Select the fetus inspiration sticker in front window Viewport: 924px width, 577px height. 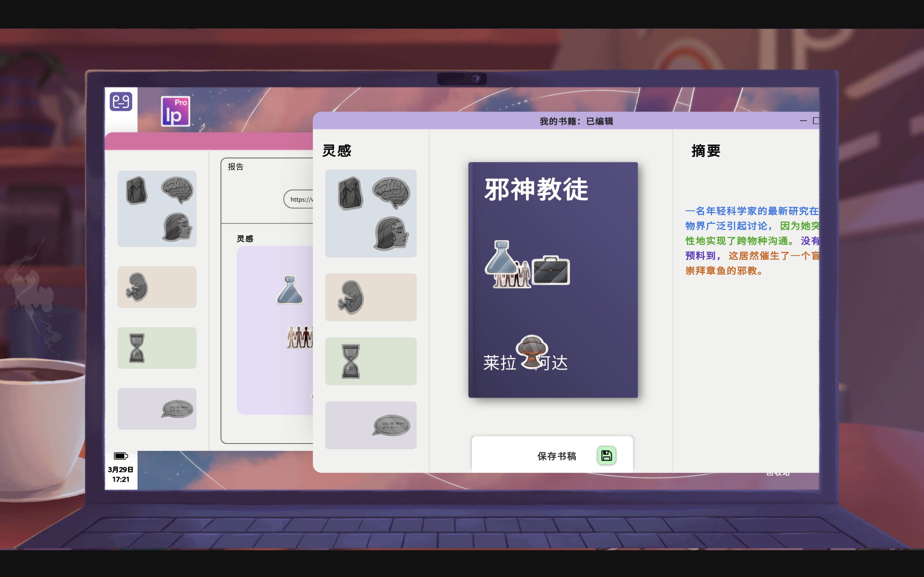pyautogui.click(x=351, y=297)
